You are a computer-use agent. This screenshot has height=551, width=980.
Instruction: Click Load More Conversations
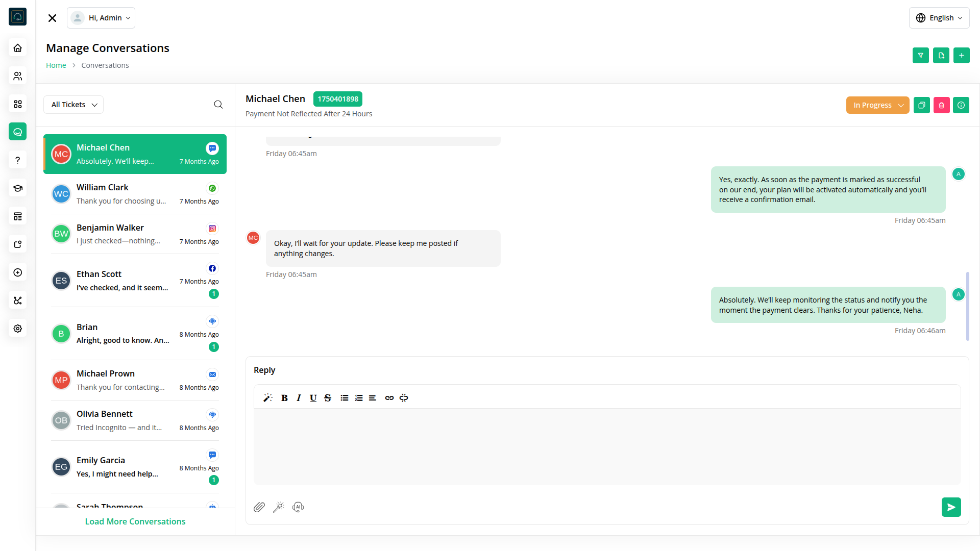point(135,521)
